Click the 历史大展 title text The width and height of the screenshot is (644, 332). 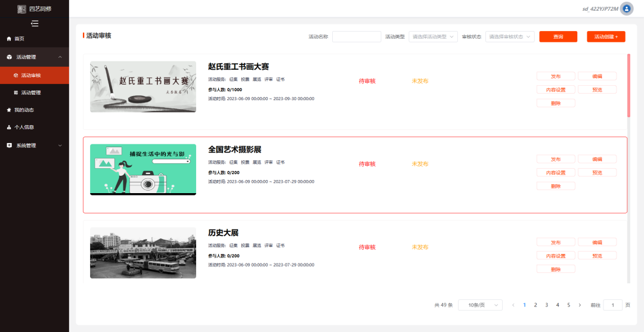point(224,232)
